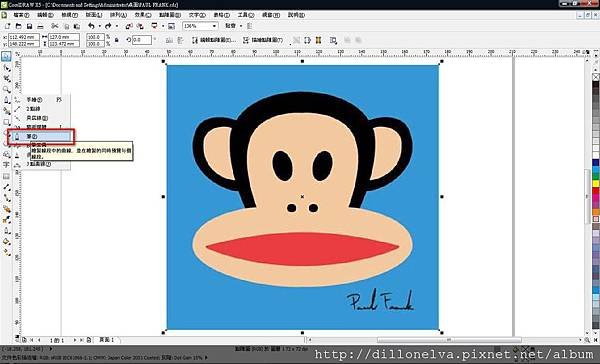Viewport: 600px width, 364px height.
Task: Click the Print icon
Action: [40, 26]
